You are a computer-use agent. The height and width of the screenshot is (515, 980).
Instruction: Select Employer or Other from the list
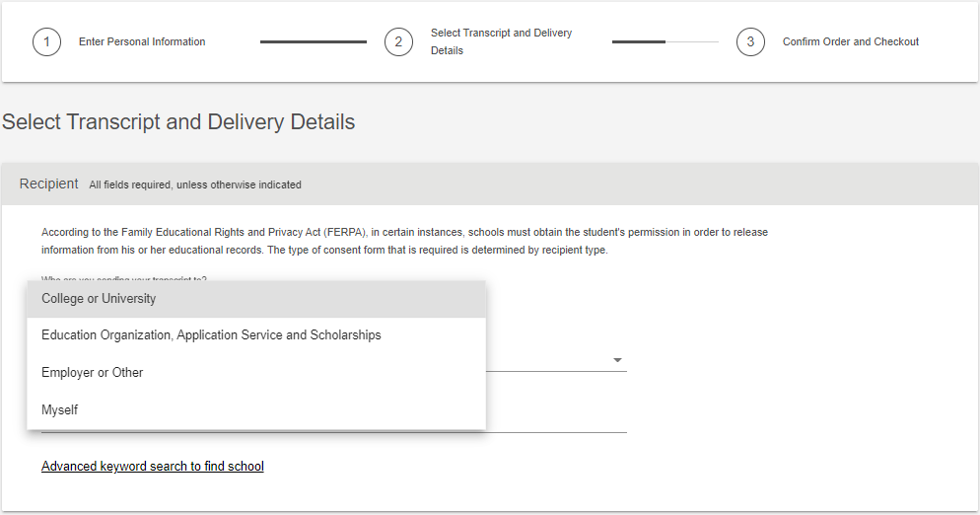pos(256,373)
